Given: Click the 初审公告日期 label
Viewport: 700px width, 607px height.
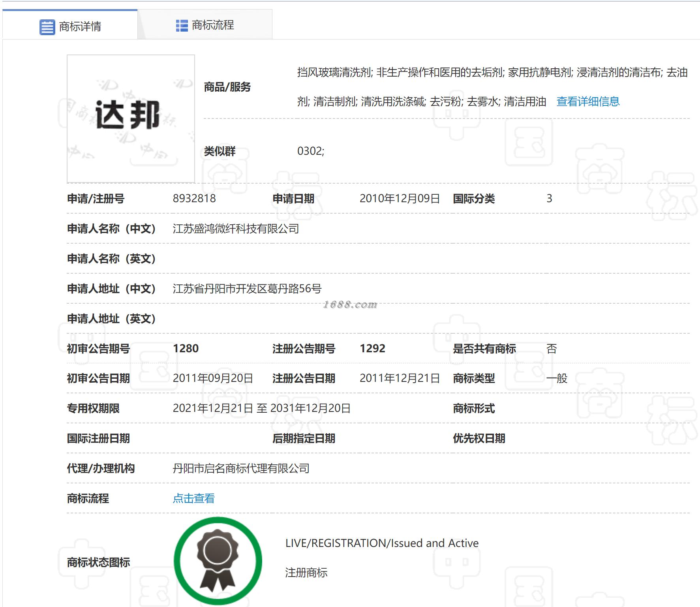Looking at the screenshot, I should [x=98, y=378].
